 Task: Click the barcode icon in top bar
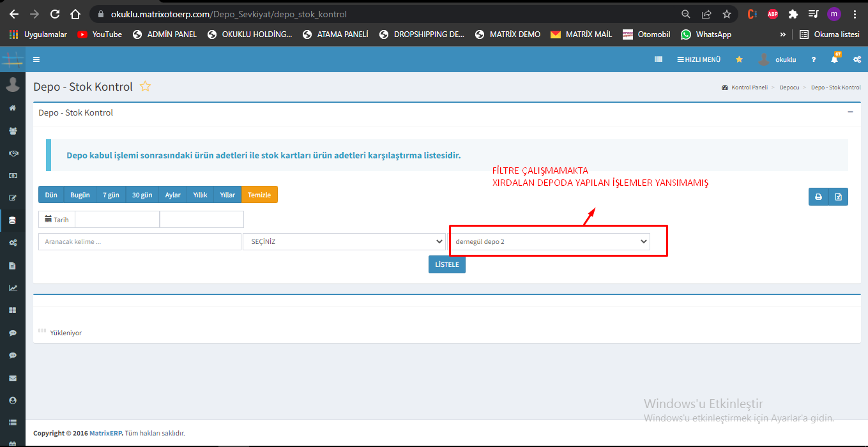click(x=659, y=59)
